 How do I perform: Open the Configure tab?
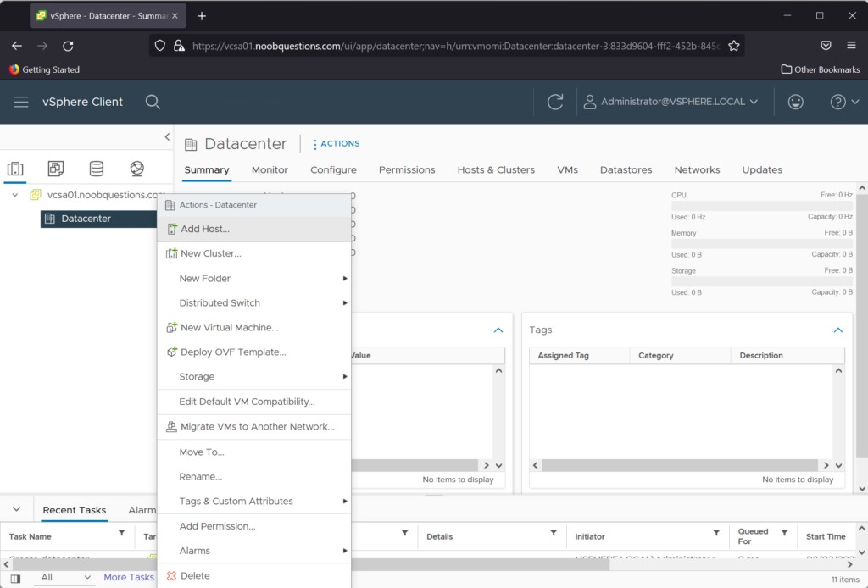pos(333,169)
